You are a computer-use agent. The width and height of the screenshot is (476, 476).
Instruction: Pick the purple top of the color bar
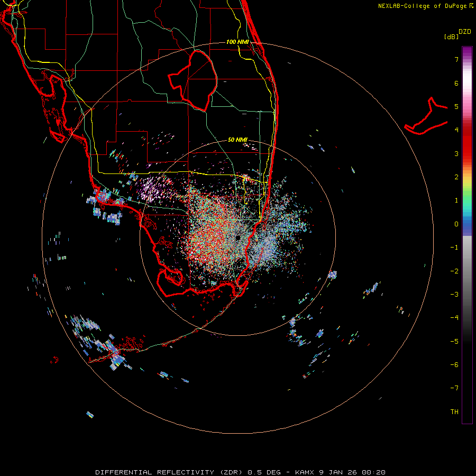tap(467, 50)
